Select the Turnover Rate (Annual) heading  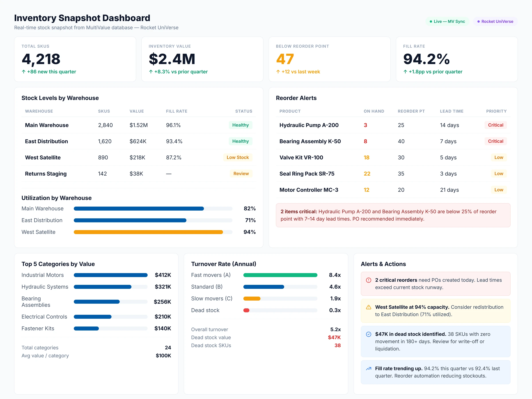224,264
